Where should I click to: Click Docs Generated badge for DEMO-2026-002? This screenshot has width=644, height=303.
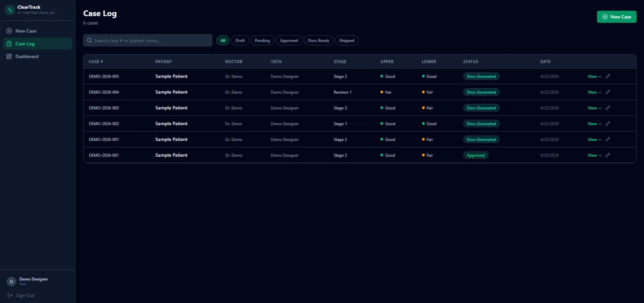(481, 124)
